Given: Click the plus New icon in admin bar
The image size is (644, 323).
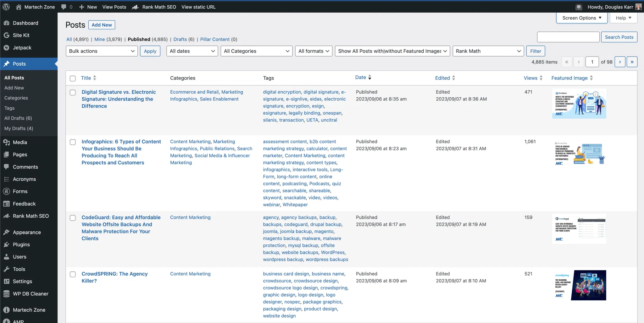Looking at the screenshot, I should tap(81, 7).
